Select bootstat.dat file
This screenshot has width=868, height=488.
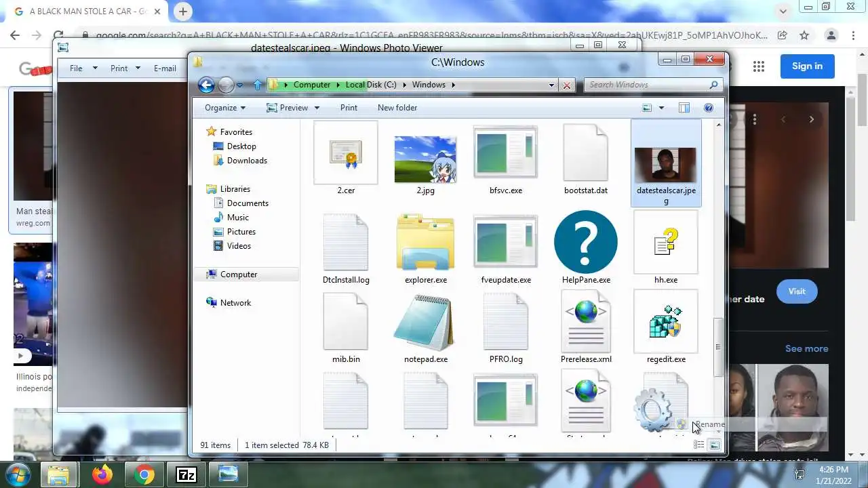click(585, 159)
